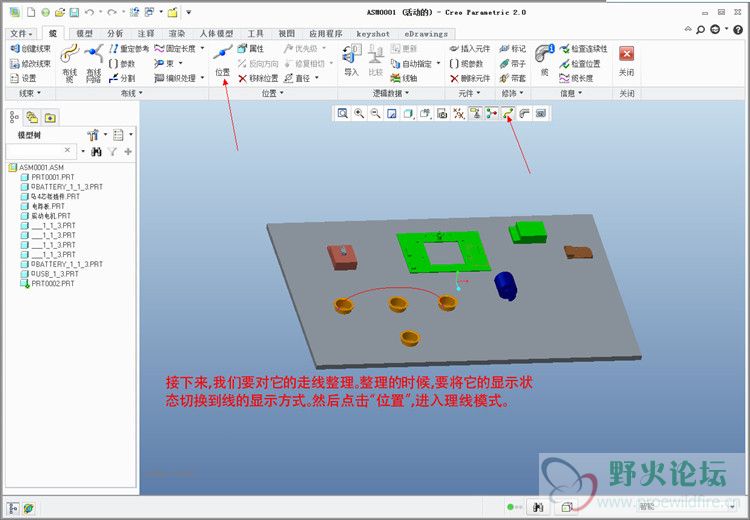Select USB_1_3.PRT in model tree
The height and width of the screenshot is (520, 750).
(50, 274)
